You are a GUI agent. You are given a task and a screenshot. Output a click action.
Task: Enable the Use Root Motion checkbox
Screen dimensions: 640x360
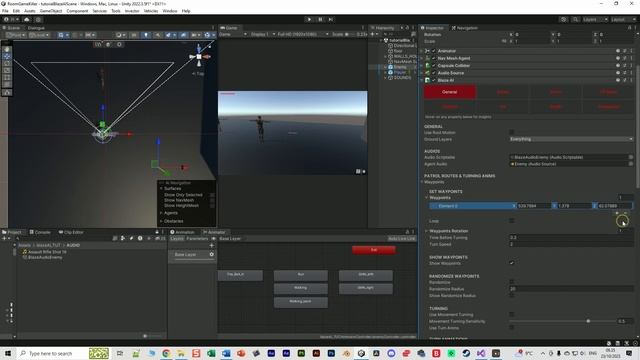tap(512, 132)
